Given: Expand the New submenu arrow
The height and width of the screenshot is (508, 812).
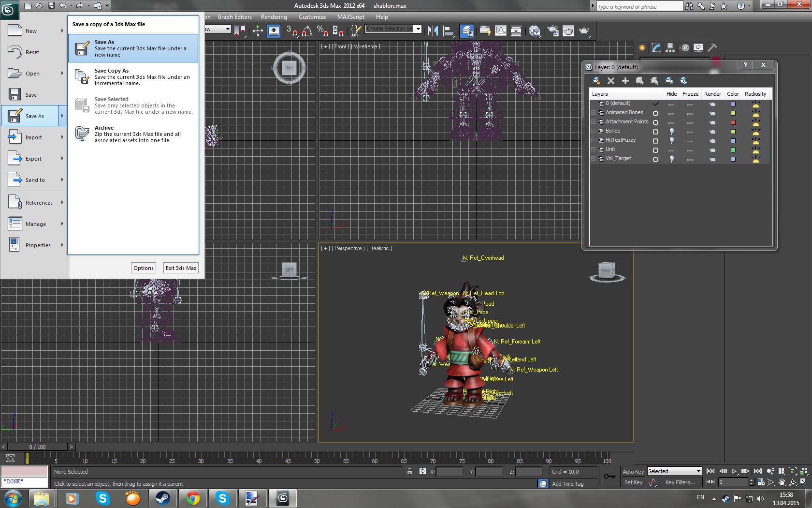Looking at the screenshot, I should coord(62,31).
